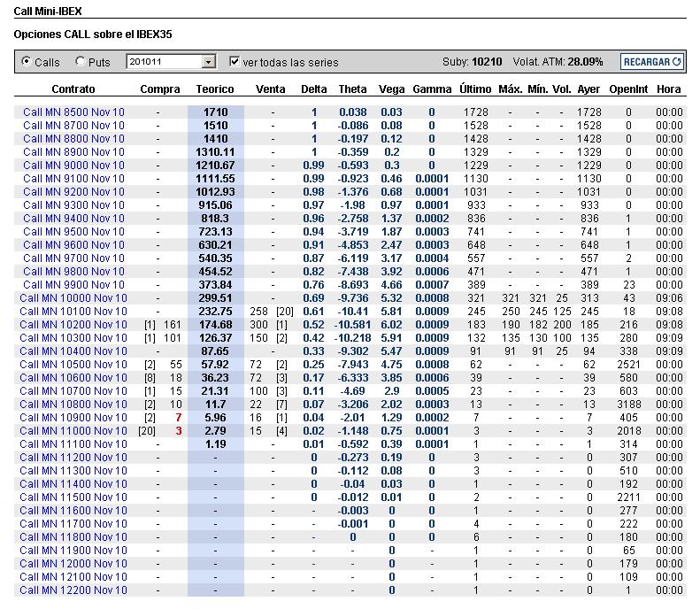Open contract Call MN 11300 Nov 10

73,471
